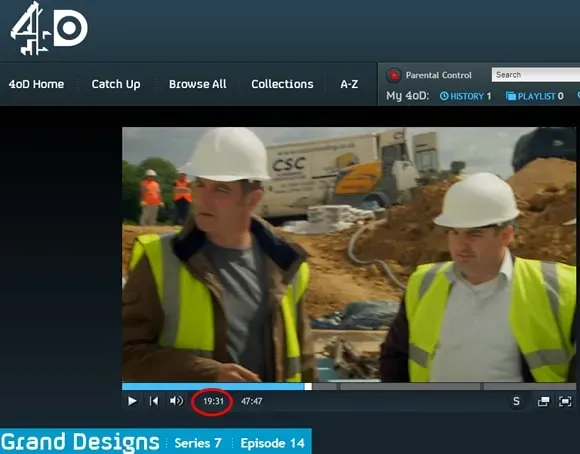The image size is (580, 454).
Task: Seek to unplayed grey part of progress bar
Action: click(444, 387)
